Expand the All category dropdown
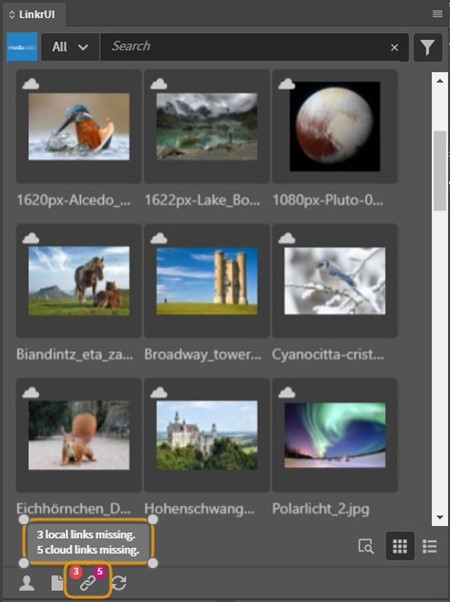This screenshot has width=450, height=602. (70, 47)
